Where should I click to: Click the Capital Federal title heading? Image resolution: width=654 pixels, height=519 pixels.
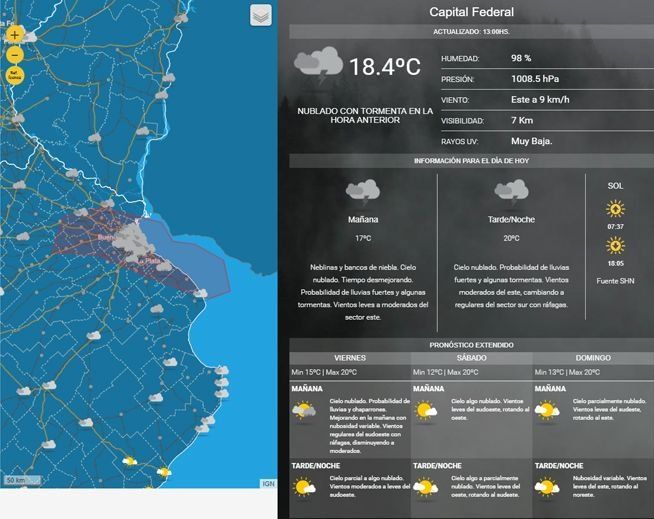[x=471, y=13]
